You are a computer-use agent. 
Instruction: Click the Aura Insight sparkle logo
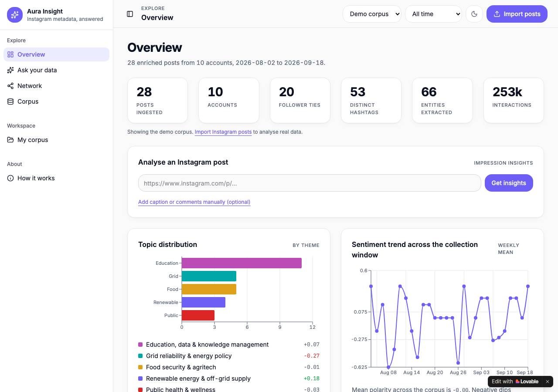(x=15, y=15)
